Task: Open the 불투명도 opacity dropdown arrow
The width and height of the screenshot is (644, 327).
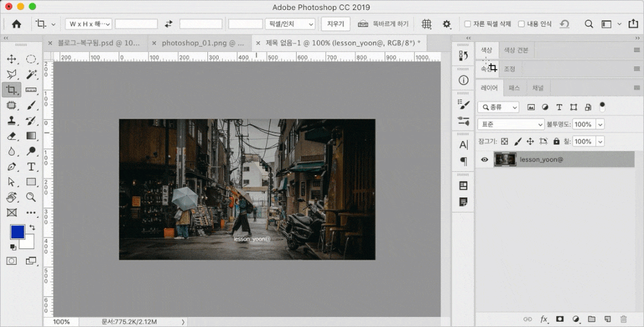Action: (x=600, y=125)
